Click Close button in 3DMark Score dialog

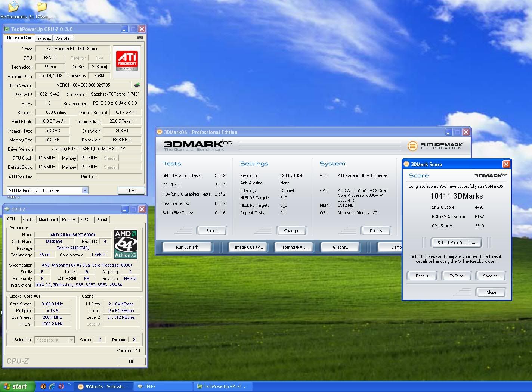491,292
